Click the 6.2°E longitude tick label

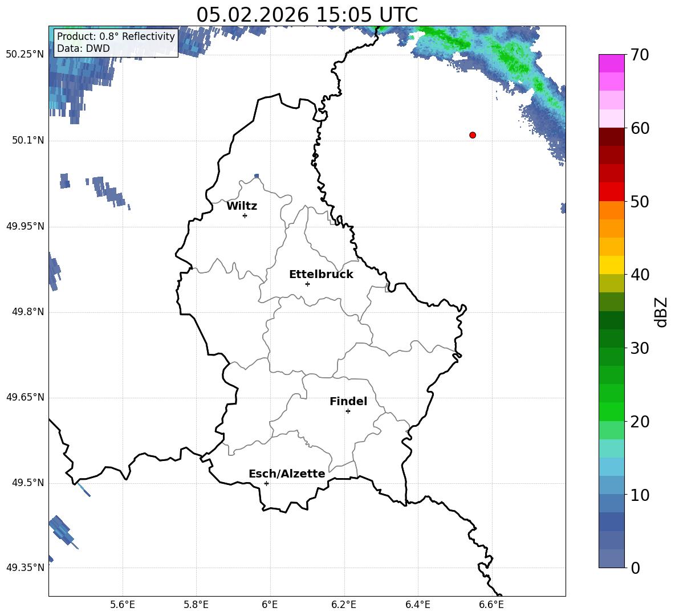tap(344, 605)
